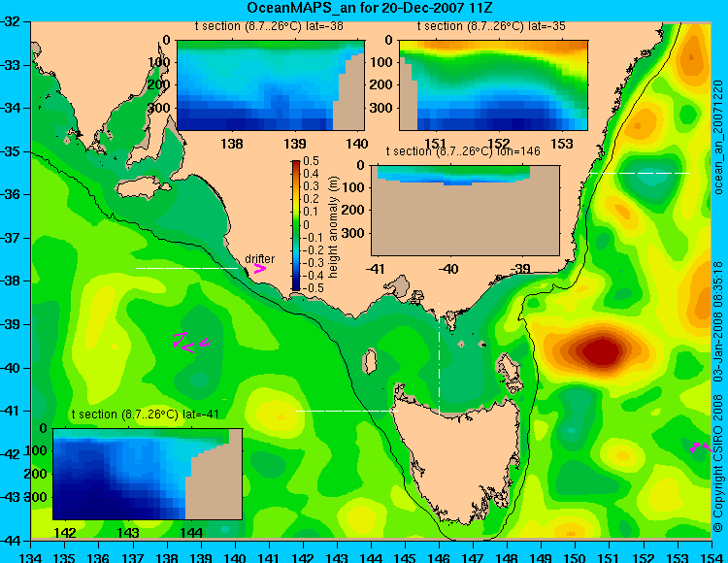Screen dimensions: 728x563
Task: Click the 'height anomaly (m)' label
Action: 333,227
